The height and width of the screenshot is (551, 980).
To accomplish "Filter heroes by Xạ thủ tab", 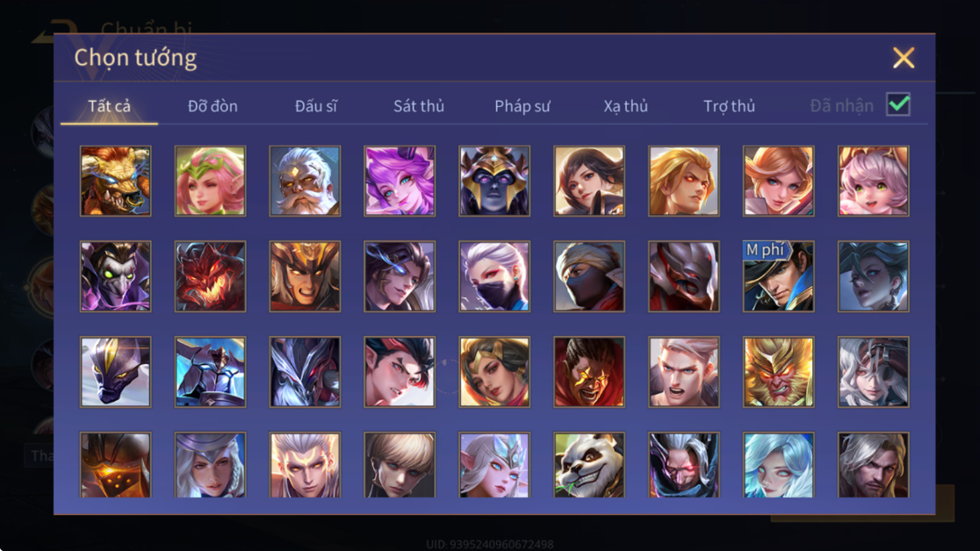I will coord(625,106).
